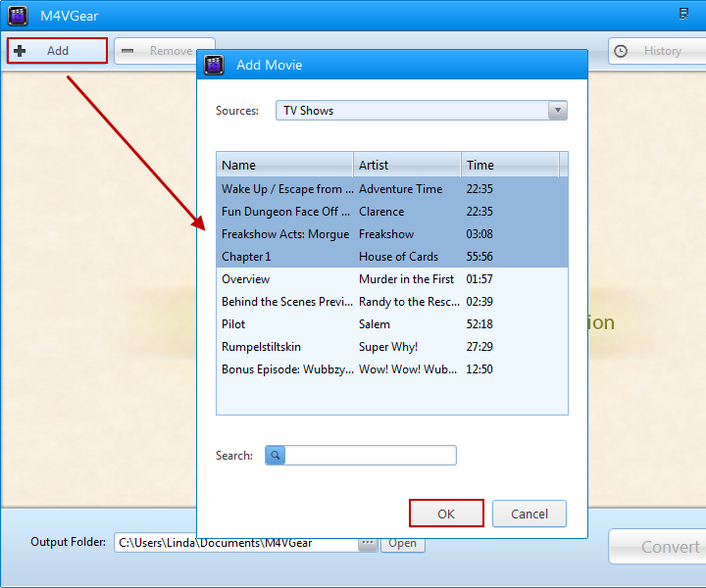Click the magnifier icon in Search box
Image resolution: width=706 pixels, height=588 pixels.
276,455
